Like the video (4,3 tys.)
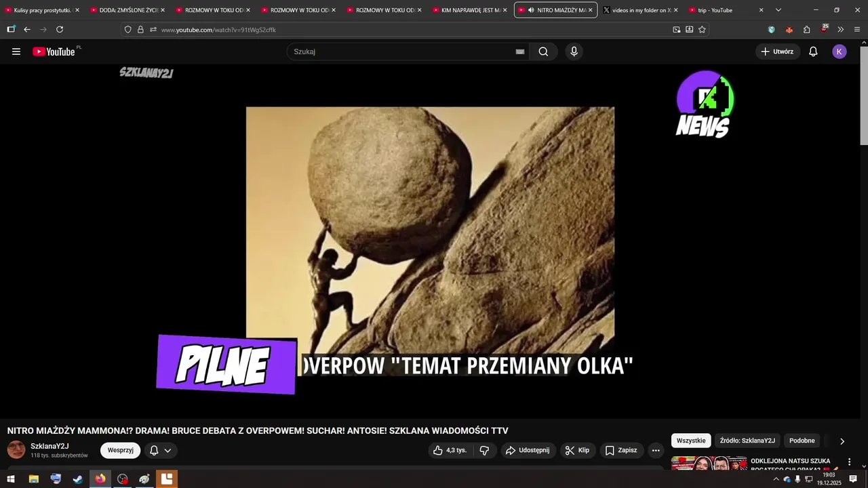The height and width of the screenshot is (488, 868). pyautogui.click(x=450, y=450)
